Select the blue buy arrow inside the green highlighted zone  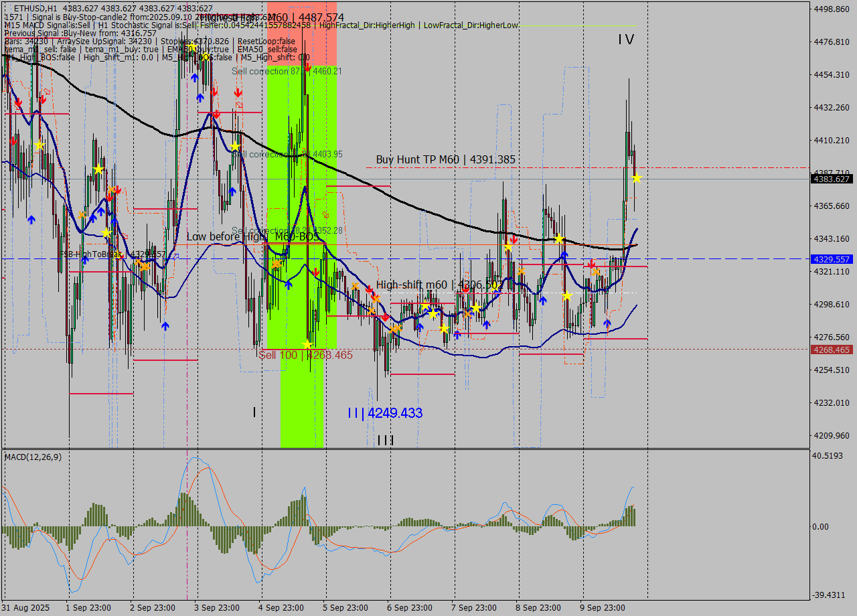(288, 285)
